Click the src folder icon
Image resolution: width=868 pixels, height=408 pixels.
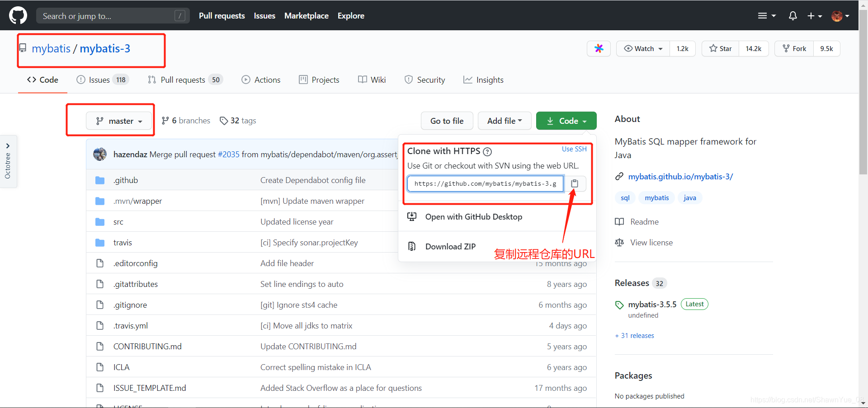[x=100, y=222]
